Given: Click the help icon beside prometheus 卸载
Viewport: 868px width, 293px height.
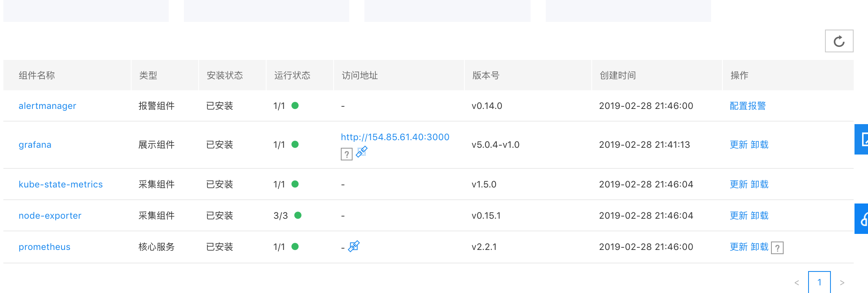Looking at the screenshot, I should coord(777,248).
